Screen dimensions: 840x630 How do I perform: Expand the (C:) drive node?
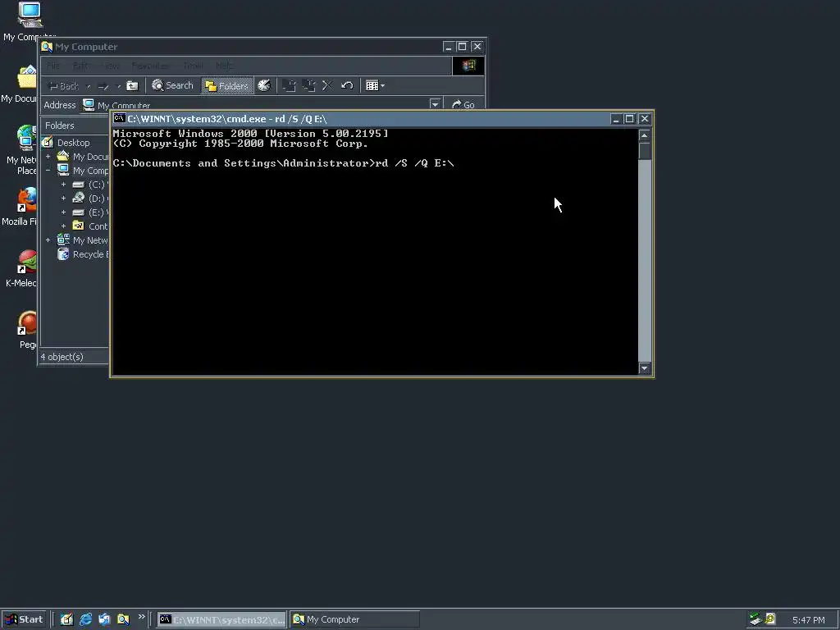(x=63, y=185)
